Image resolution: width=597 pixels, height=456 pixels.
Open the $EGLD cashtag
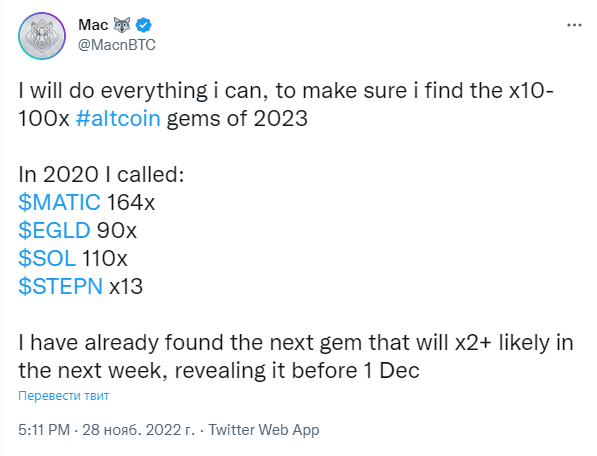coord(54,230)
